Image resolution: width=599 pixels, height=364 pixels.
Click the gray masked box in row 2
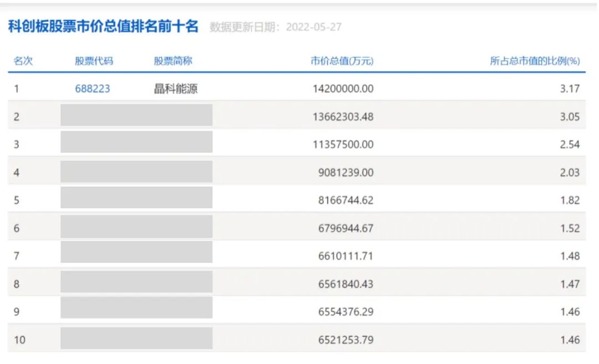point(136,115)
